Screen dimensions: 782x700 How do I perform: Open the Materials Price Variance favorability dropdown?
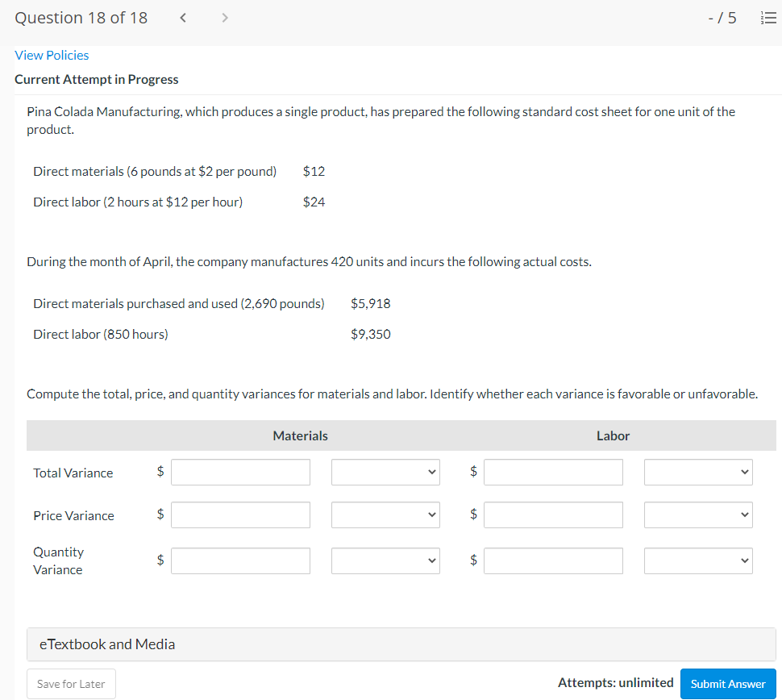pyautogui.click(x=385, y=515)
